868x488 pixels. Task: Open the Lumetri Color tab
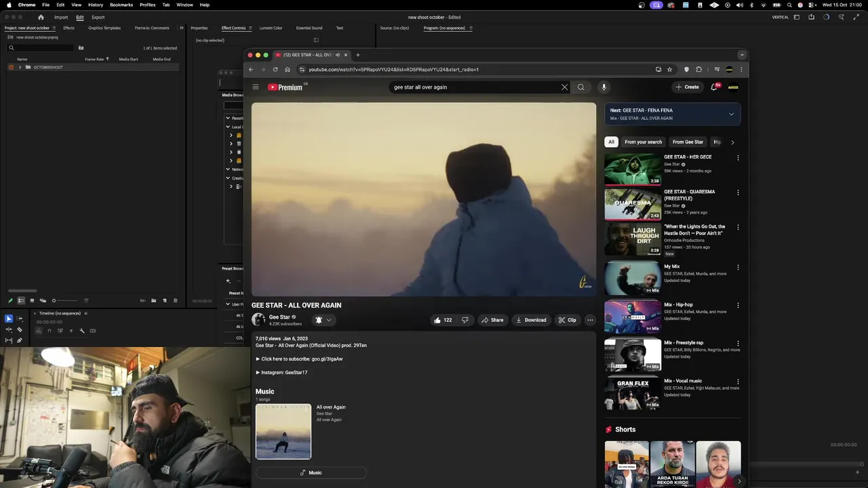point(271,28)
